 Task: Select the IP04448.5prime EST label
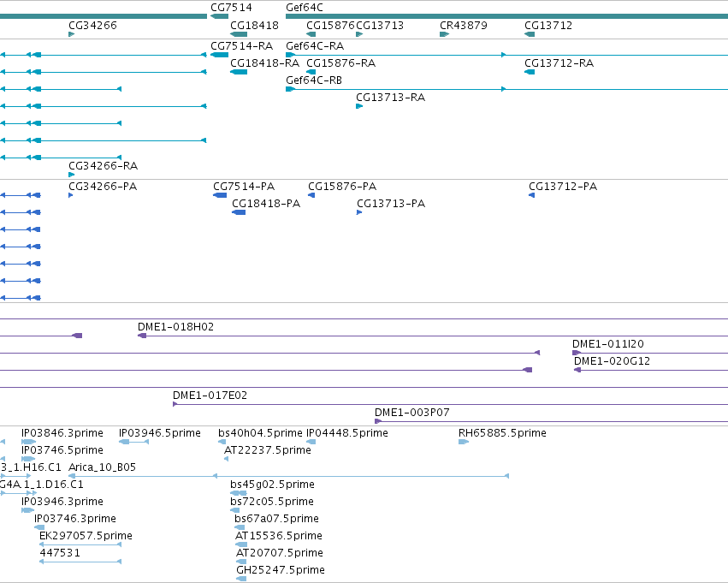pyautogui.click(x=347, y=433)
